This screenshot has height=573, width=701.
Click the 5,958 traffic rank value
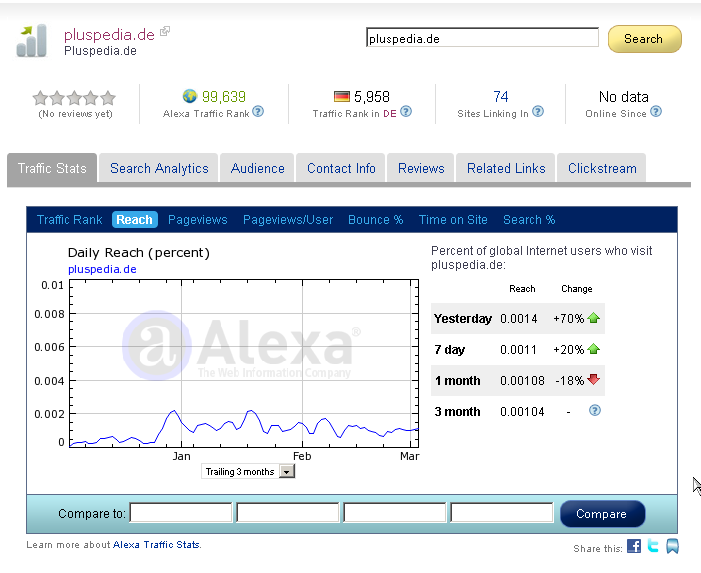(372, 97)
